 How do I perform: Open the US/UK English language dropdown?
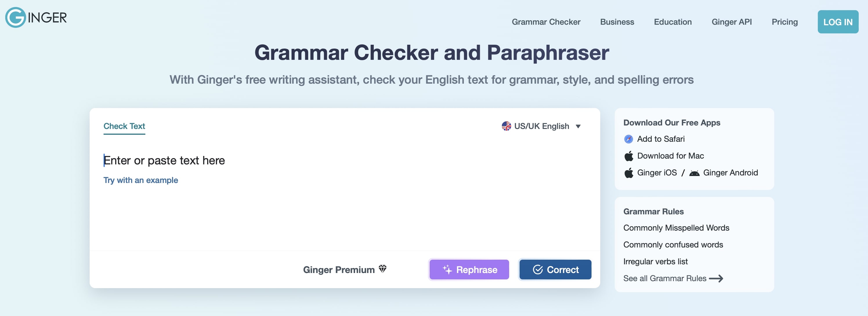click(542, 126)
